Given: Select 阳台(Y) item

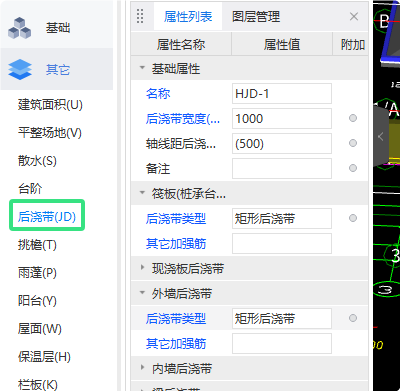Looking at the screenshot, I should 37,301.
